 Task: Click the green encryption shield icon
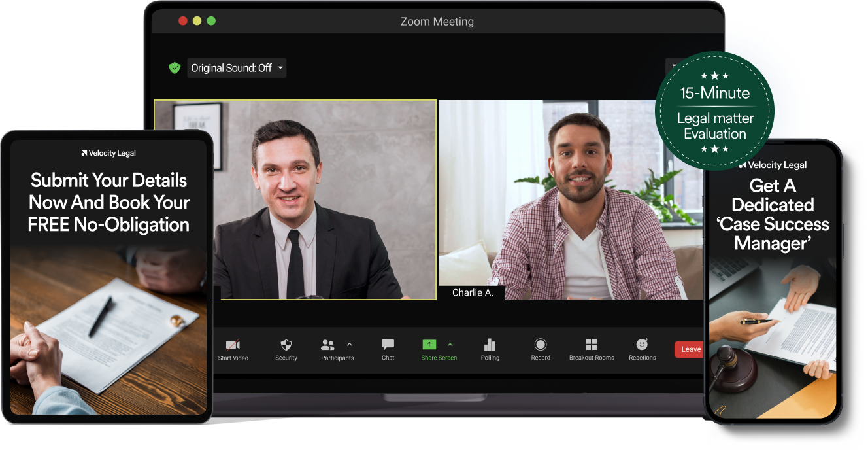tap(175, 68)
